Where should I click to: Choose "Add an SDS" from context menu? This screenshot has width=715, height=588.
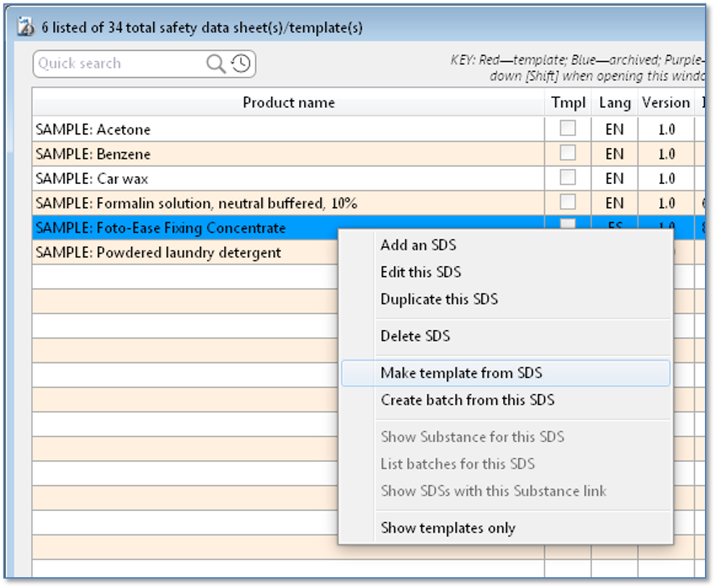point(506,245)
